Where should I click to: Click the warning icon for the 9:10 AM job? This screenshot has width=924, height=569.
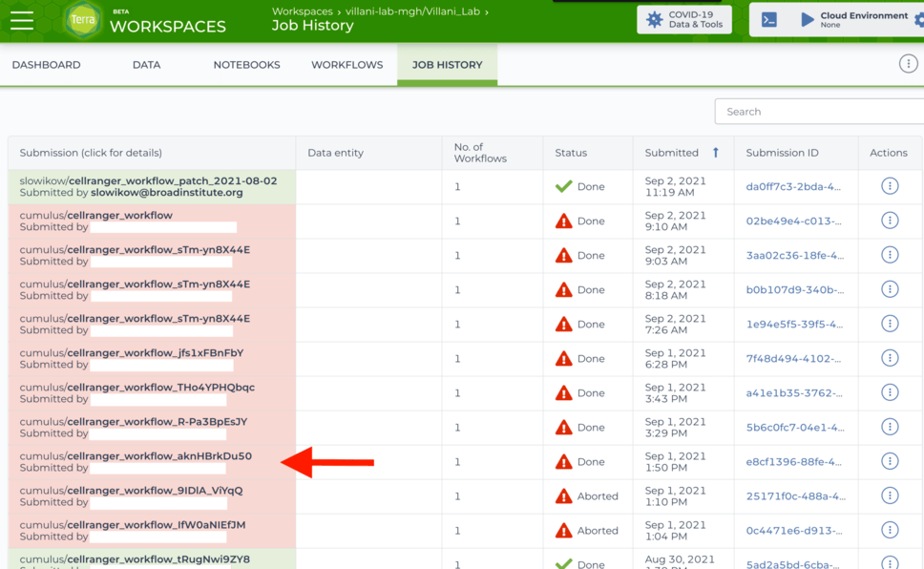click(564, 221)
